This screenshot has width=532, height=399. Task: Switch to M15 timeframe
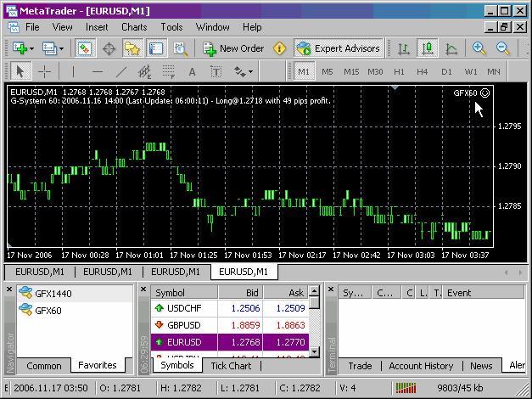pyautogui.click(x=351, y=71)
